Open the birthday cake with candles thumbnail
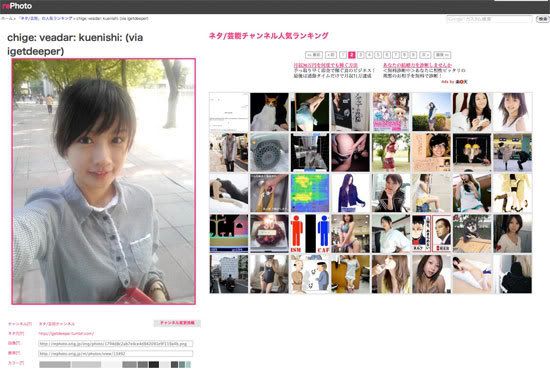 coord(269,234)
